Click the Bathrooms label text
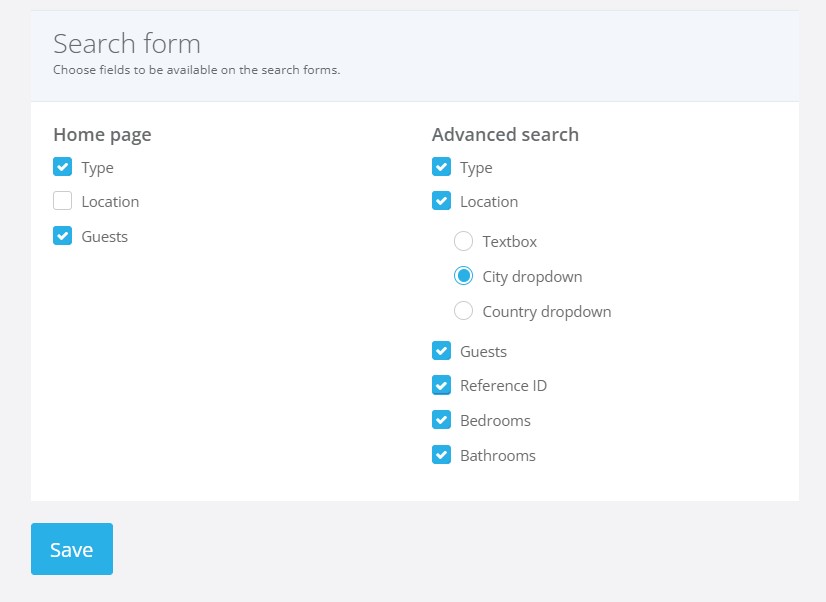The height and width of the screenshot is (602, 826). click(498, 456)
